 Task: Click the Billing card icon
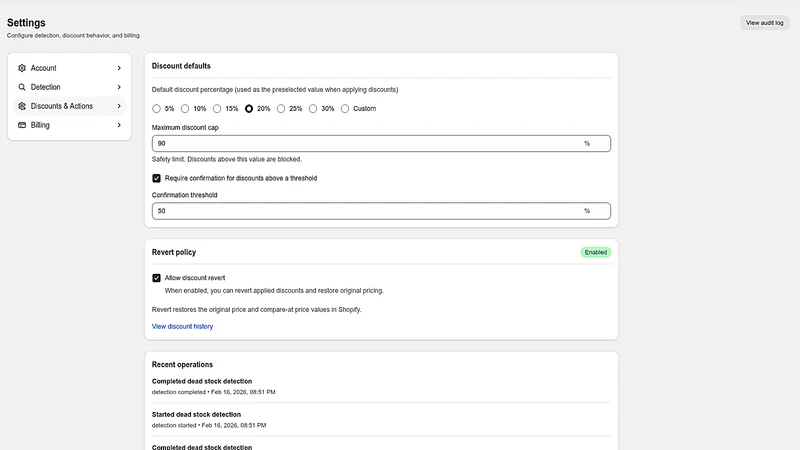coord(22,125)
